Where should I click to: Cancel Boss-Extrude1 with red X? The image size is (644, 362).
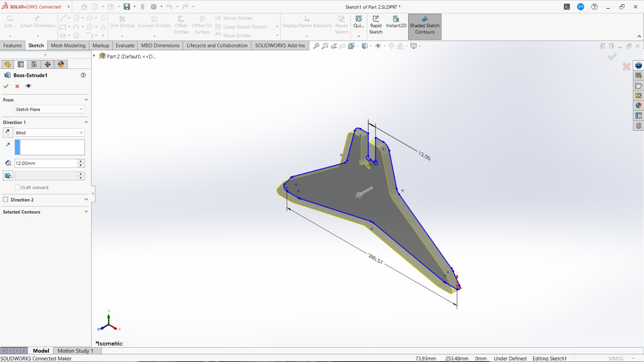(17, 86)
